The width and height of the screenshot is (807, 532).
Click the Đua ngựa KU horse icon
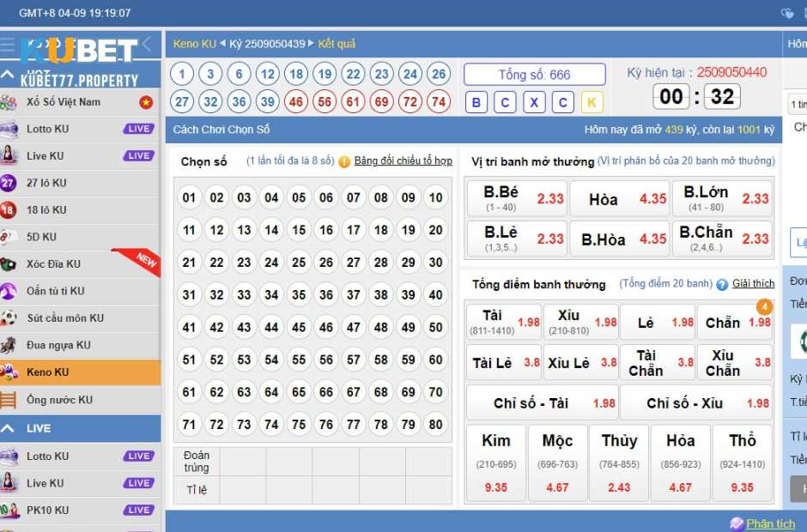pos(8,345)
